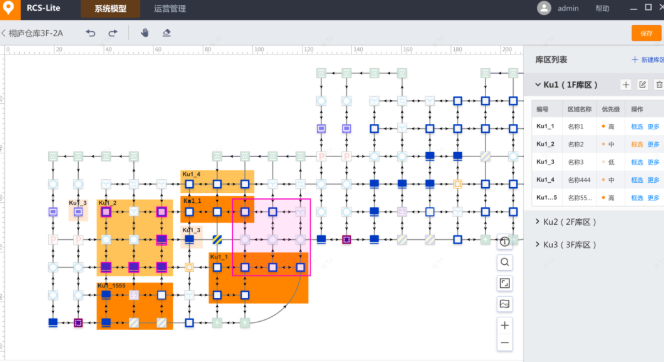Select the Ku1_2 code cell
The image size is (664, 362).
click(545, 144)
